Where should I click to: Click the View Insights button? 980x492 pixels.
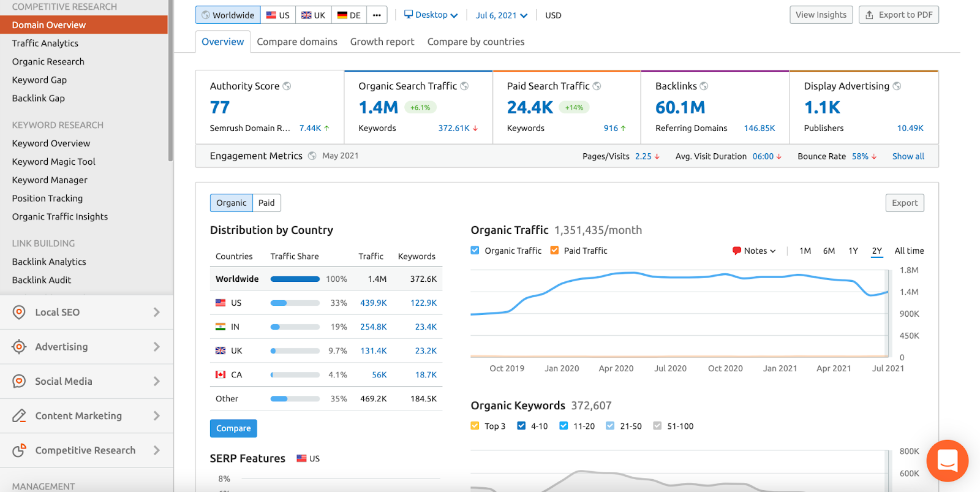821,15
